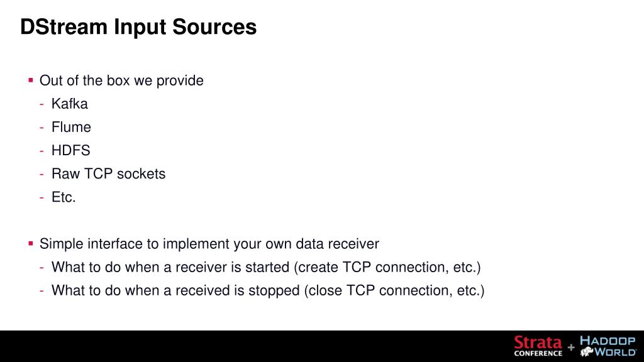Click the red bullet beside 'Out of the box'
The width and height of the screenshot is (644, 362).
coord(30,80)
